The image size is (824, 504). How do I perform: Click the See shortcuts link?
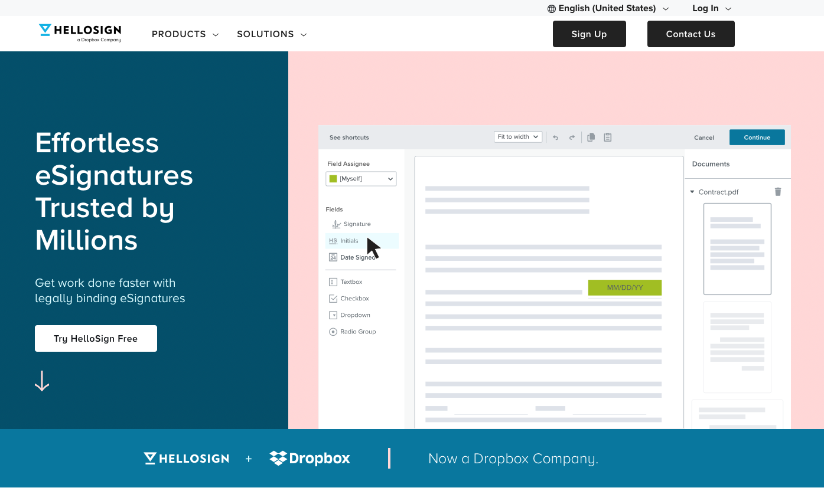tap(349, 138)
